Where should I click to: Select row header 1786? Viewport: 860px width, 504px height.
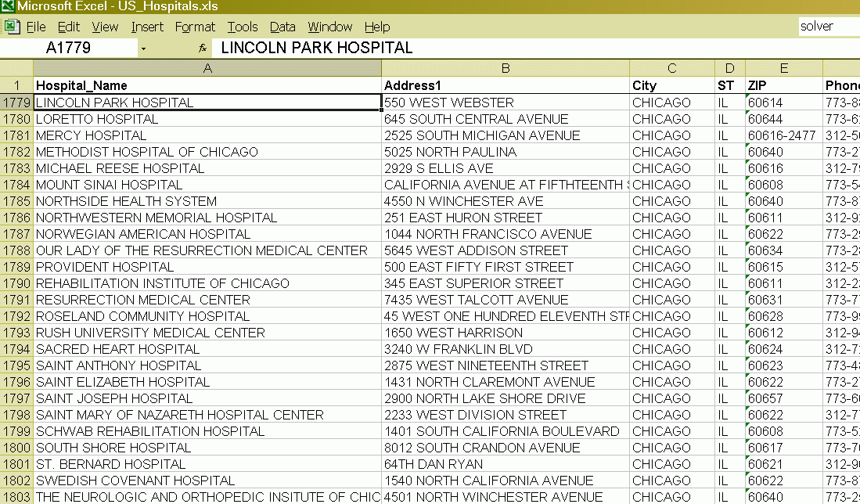pos(16,218)
